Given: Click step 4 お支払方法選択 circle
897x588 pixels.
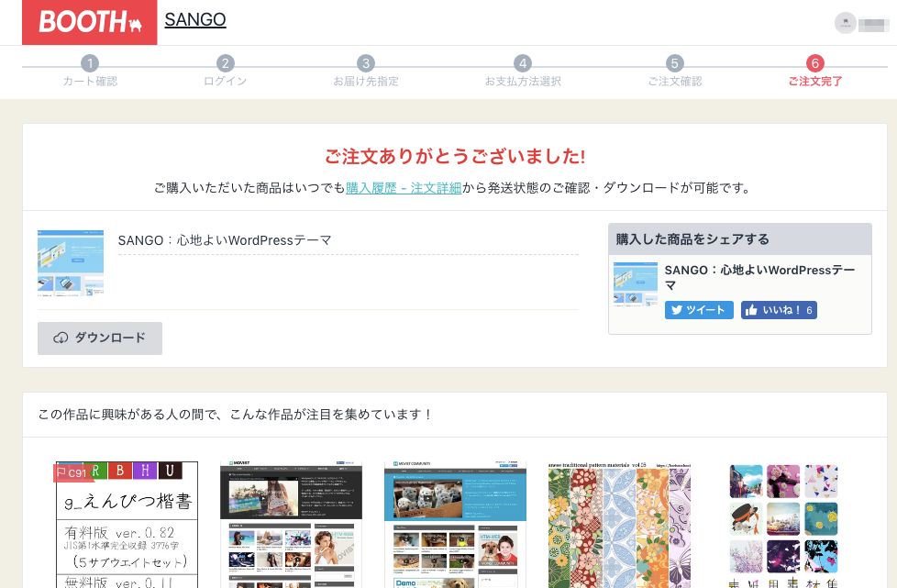Looking at the screenshot, I should [522, 63].
